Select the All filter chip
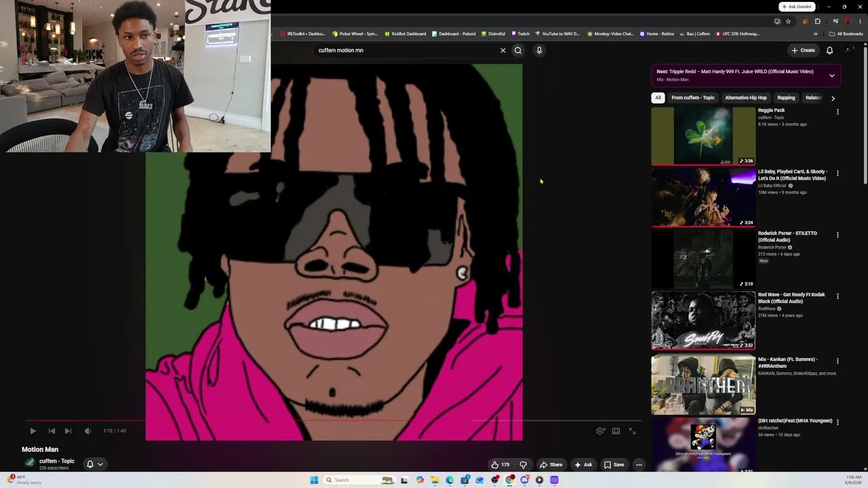The image size is (868, 488). click(x=658, y=98)
